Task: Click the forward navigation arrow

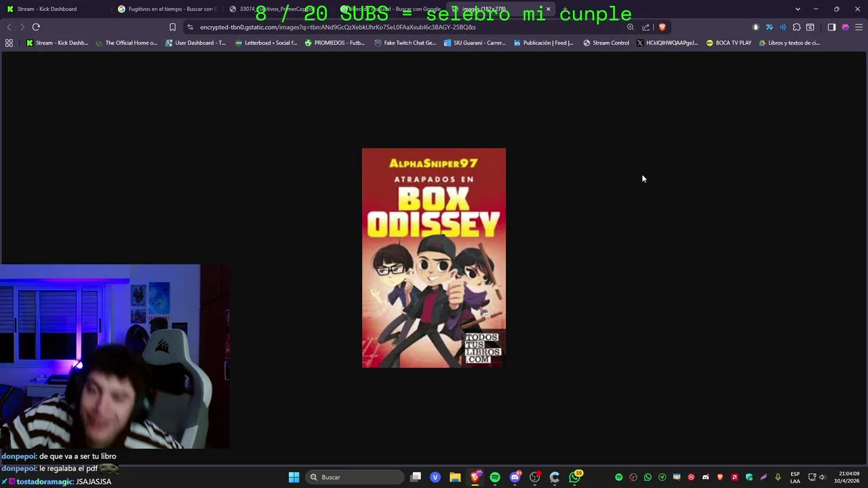Action: pos(22,27)
